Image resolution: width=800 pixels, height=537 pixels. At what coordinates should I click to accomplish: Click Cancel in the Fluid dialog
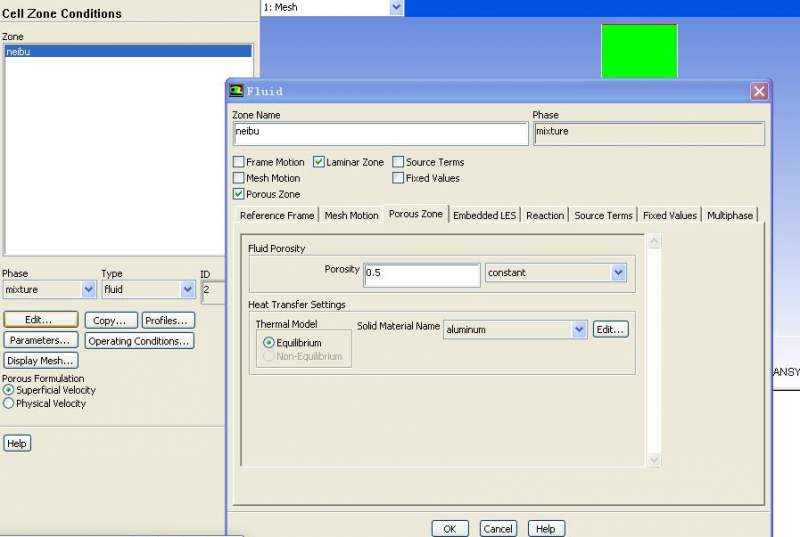(498, 529)
